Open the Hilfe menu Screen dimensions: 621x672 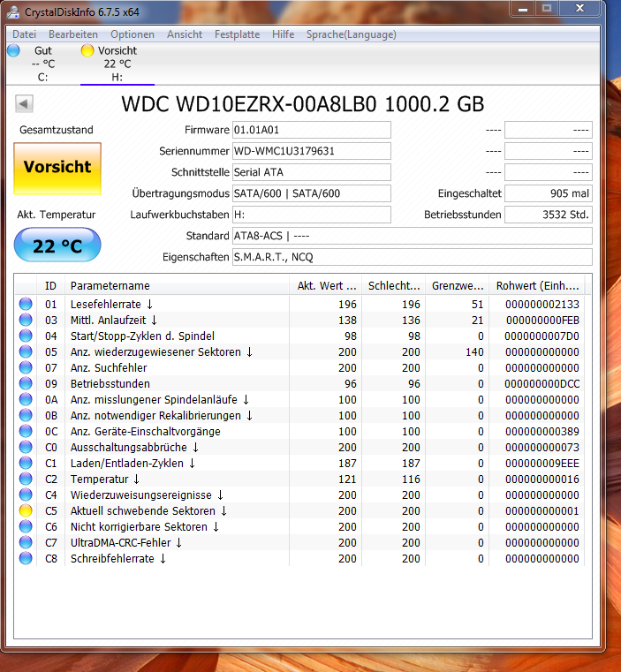(x=283, y=34)
